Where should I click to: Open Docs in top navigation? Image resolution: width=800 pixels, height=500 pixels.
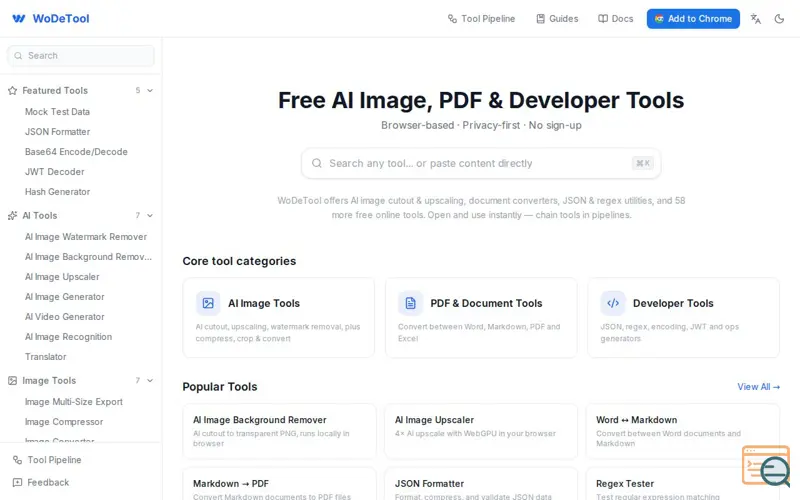coord(615,19)
